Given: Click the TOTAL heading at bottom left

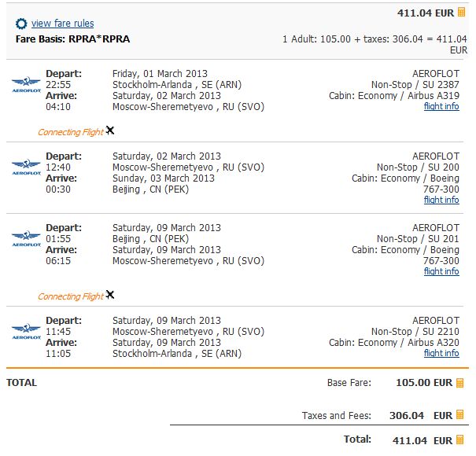Looking at the screenshot, I should pos(21,383).
